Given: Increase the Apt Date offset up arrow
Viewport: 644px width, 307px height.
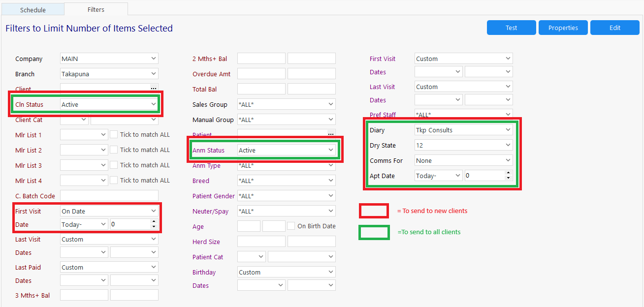Looking at the screenshot, I should [508, 173].
